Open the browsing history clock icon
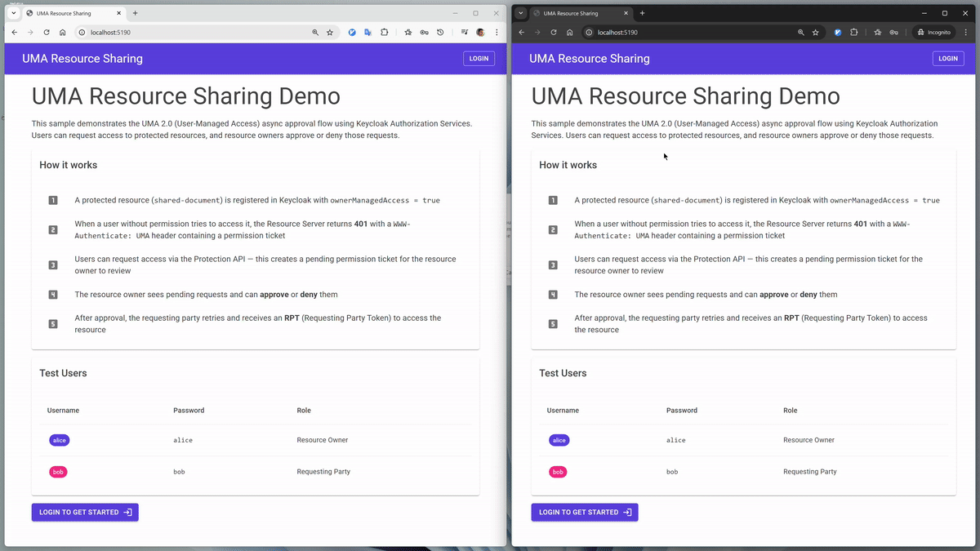980x551 pixels. (440, 32)
